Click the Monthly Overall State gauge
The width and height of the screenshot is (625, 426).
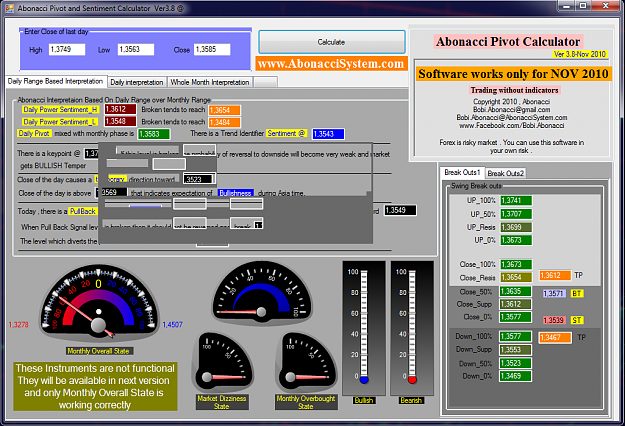(x=98, y=303)
